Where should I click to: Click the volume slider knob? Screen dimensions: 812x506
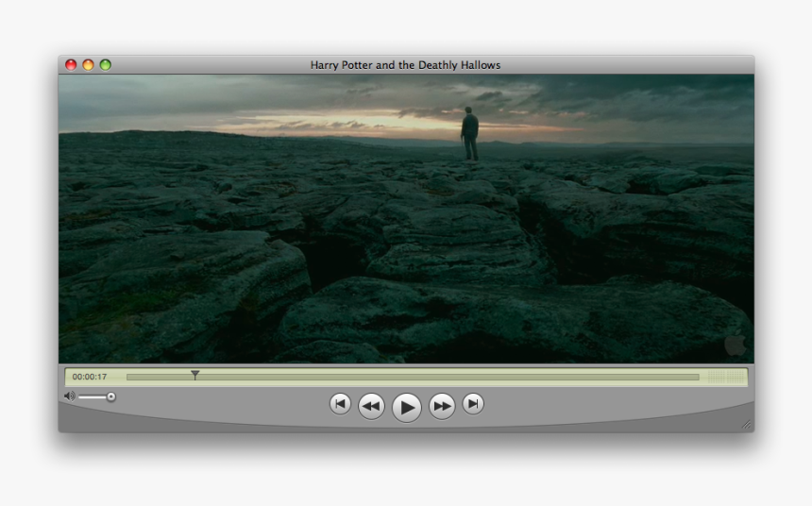110,396
